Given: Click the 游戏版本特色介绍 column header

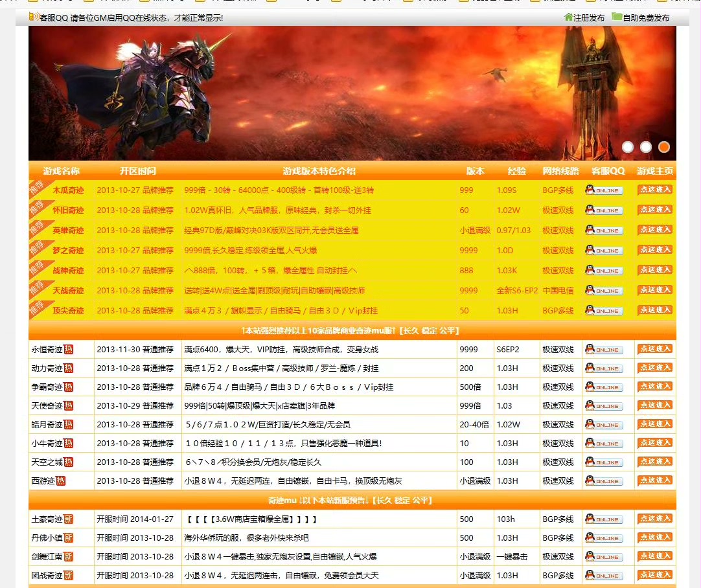Looking at the screenshot, I should (x=319, y=171).
